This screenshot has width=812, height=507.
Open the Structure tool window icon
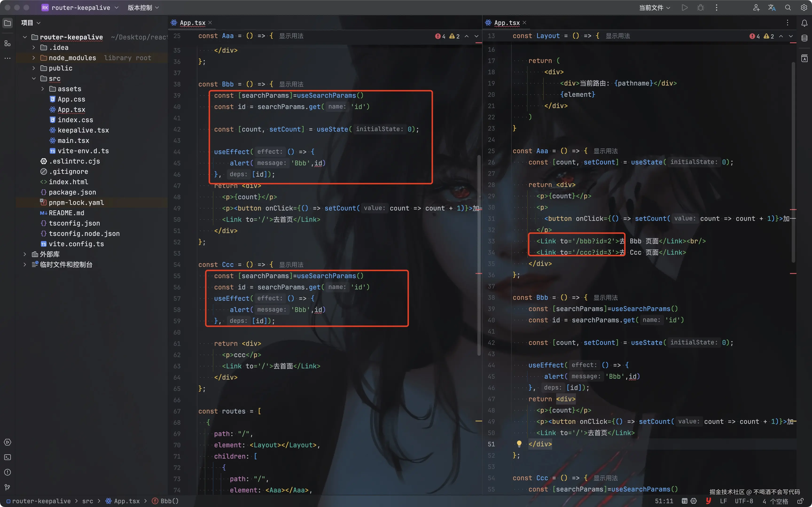coord(7,43)
